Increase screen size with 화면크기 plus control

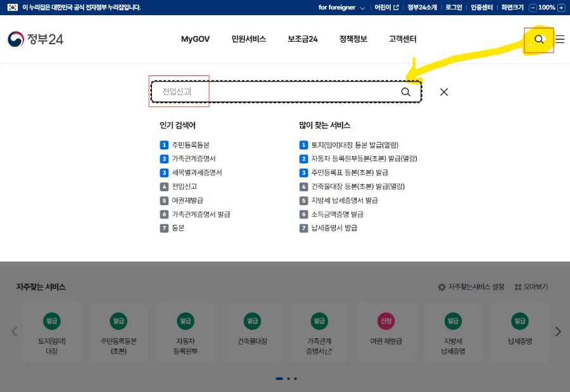pos(561,7)
